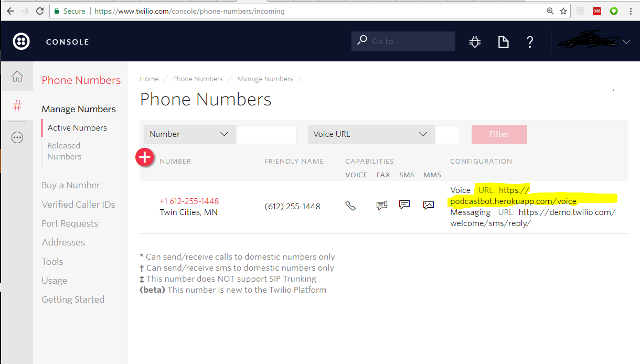The image size is (640, 364).
Task: Open the zoom magnifier icon in address bar
Action: (x=550, y=11)
